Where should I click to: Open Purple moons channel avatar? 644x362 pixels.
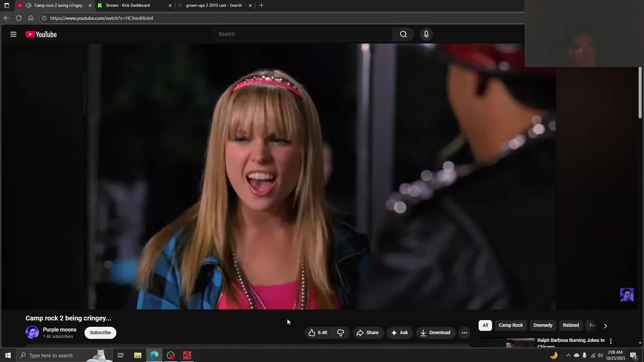tap(32, 332)
